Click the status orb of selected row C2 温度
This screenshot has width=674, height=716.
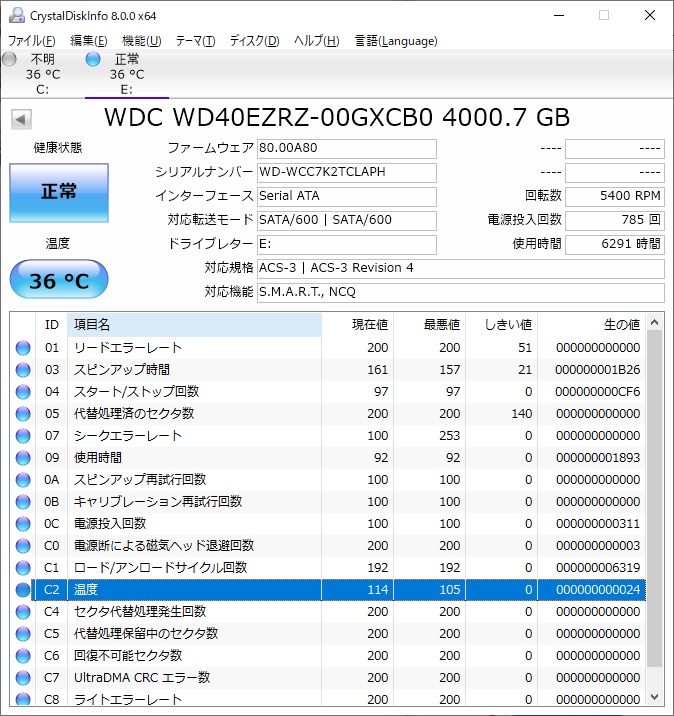23,590
